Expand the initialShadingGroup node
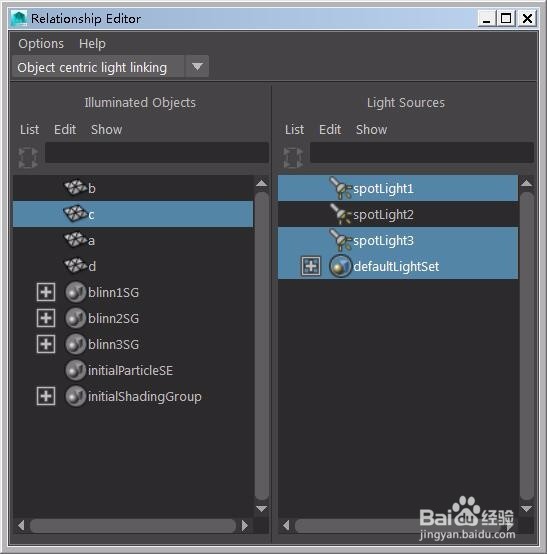547x554 pixels. click(46, 396)
